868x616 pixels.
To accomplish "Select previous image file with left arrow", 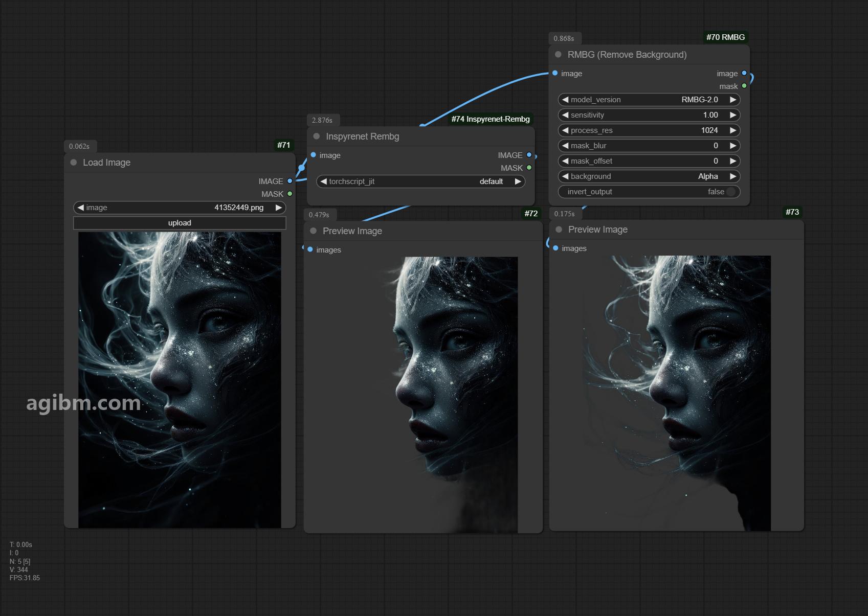I will (x=80, y=208).
